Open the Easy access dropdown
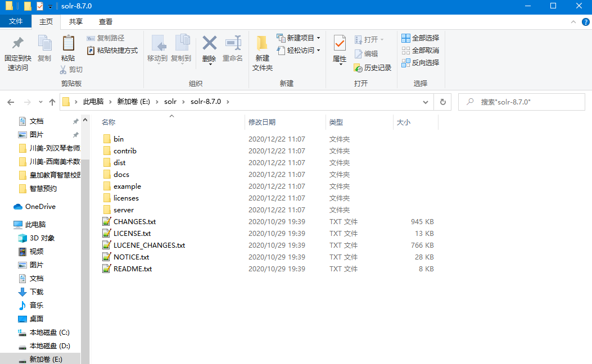Screen dimensions: 592x364 click(x=299, y=50)
